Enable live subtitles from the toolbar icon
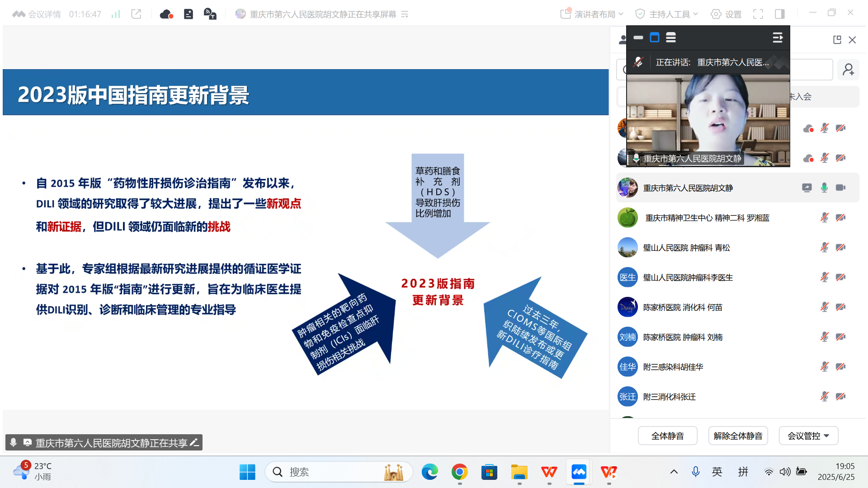The image size is (868, 488). click(209, 14)
